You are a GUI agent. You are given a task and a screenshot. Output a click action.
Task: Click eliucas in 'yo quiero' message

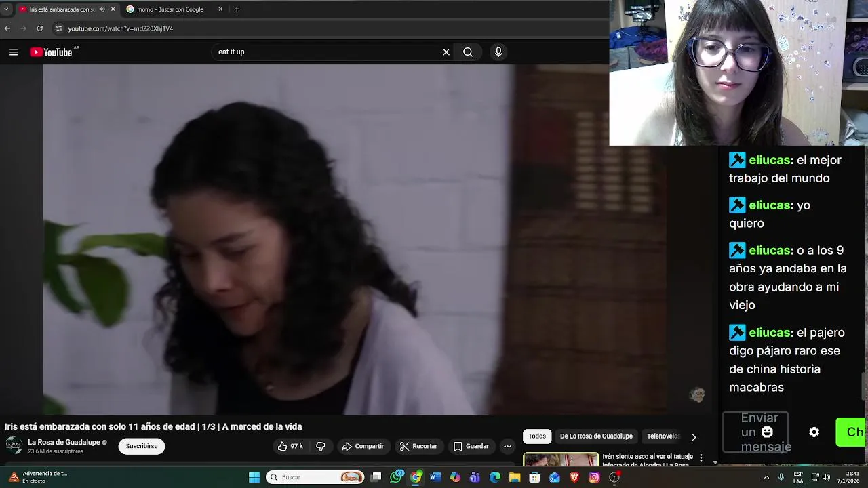click(770, 205)
